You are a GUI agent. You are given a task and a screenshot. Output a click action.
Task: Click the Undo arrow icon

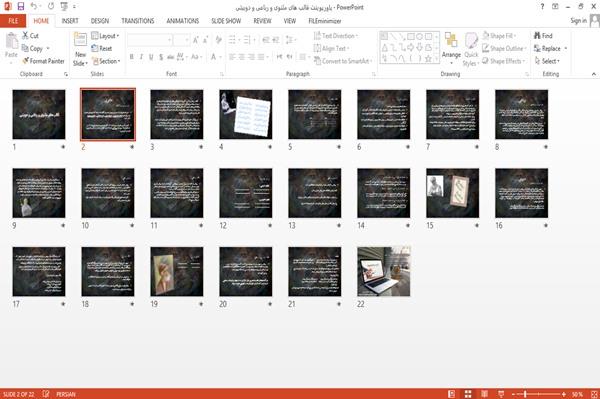[34, 6]
